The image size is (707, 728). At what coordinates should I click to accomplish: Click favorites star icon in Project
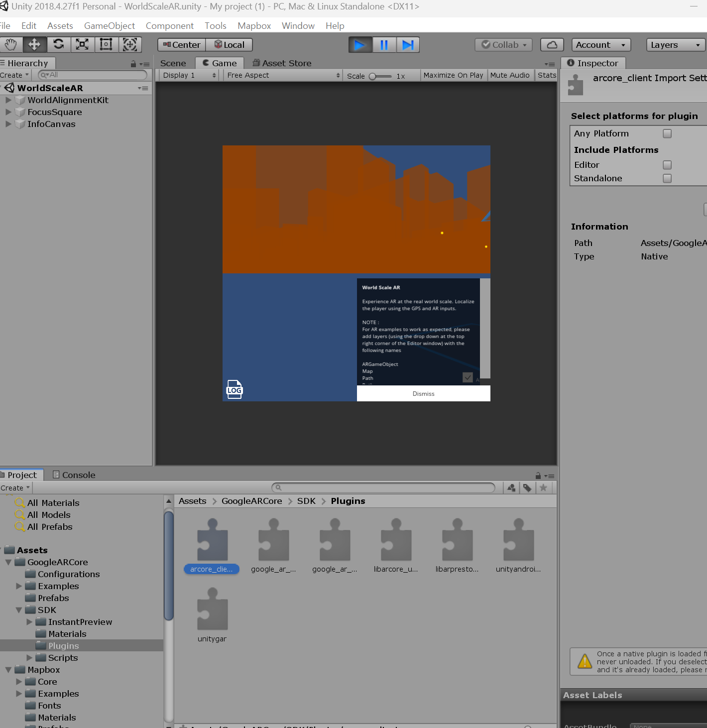click(543, 488)
